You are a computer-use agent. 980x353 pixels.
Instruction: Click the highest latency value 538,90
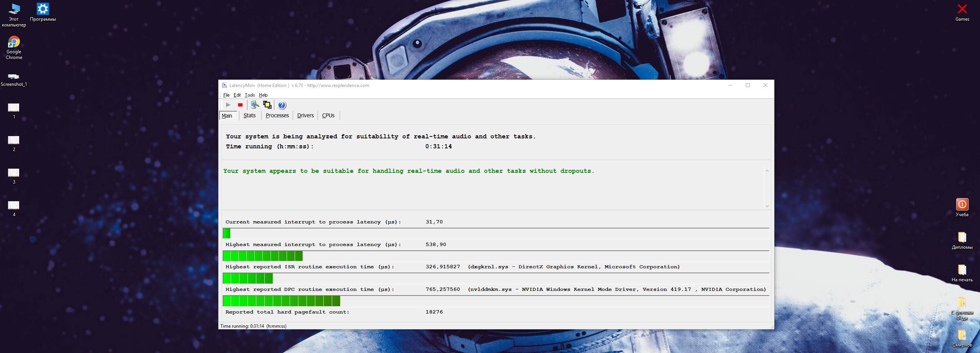(436, 245)
